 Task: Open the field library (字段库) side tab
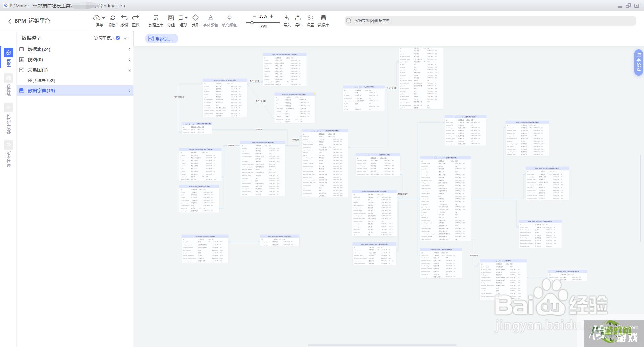click(638, 62)
